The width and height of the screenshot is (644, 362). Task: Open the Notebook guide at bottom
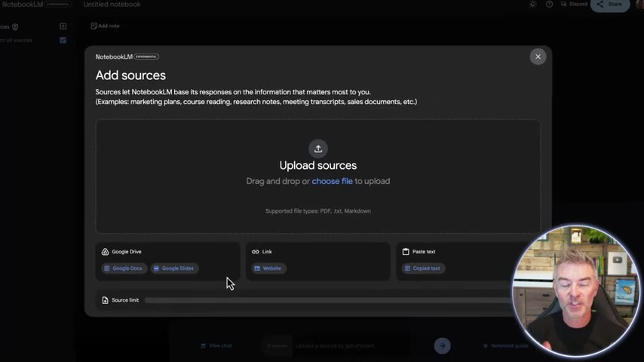tap(505, 345)
